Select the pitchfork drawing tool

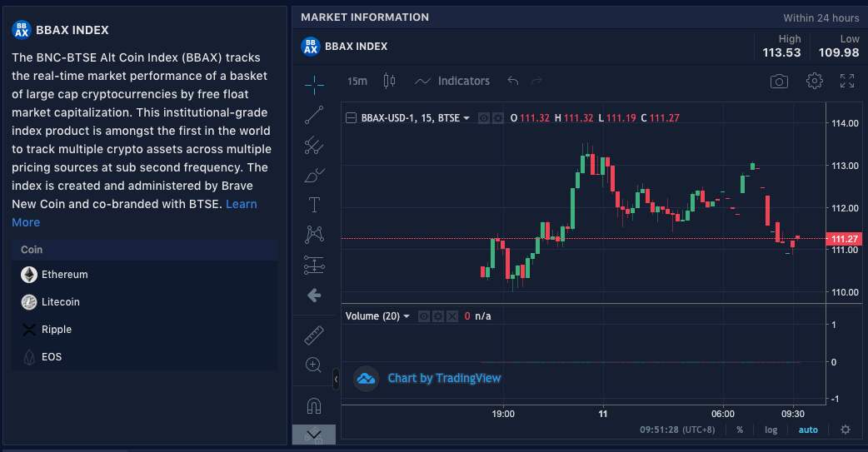click(314, 145)
